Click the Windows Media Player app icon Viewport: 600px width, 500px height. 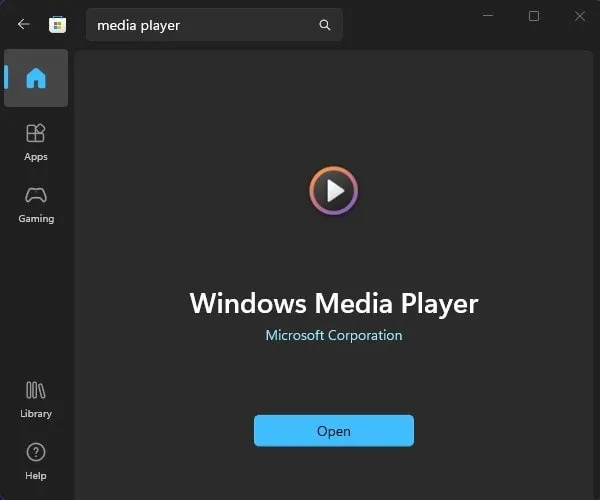(334, 191)
